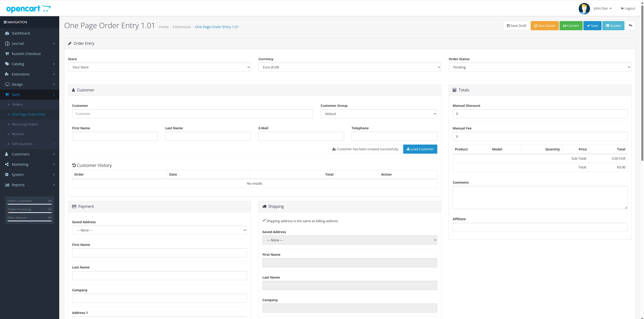Click inside the Customer search field
The width and height of the screenshot is (644, 319).
coord(192,113)
